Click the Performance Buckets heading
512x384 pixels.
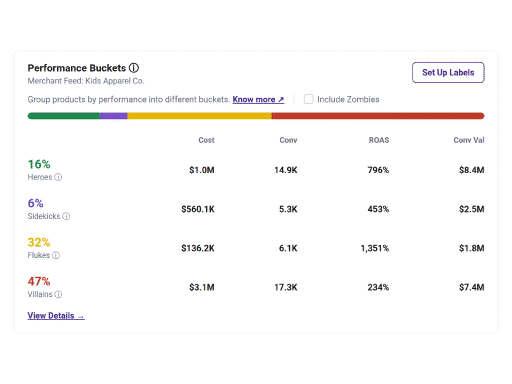[77, 68]
